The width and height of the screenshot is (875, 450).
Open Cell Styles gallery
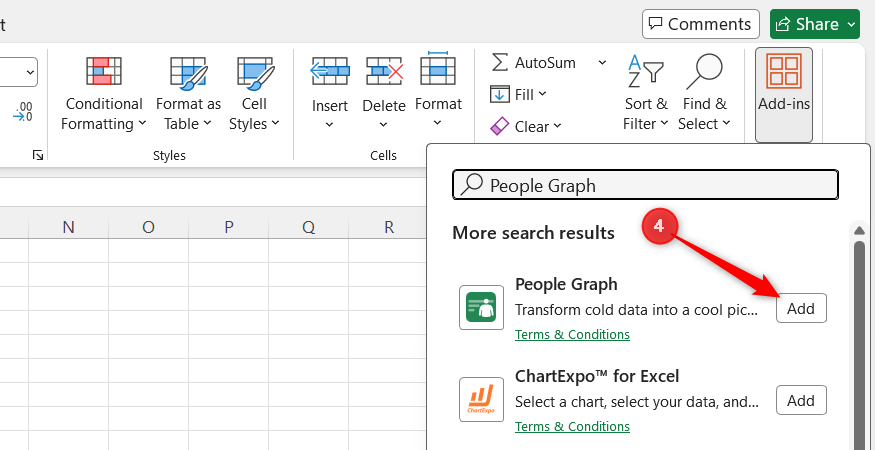click(254, 94)
